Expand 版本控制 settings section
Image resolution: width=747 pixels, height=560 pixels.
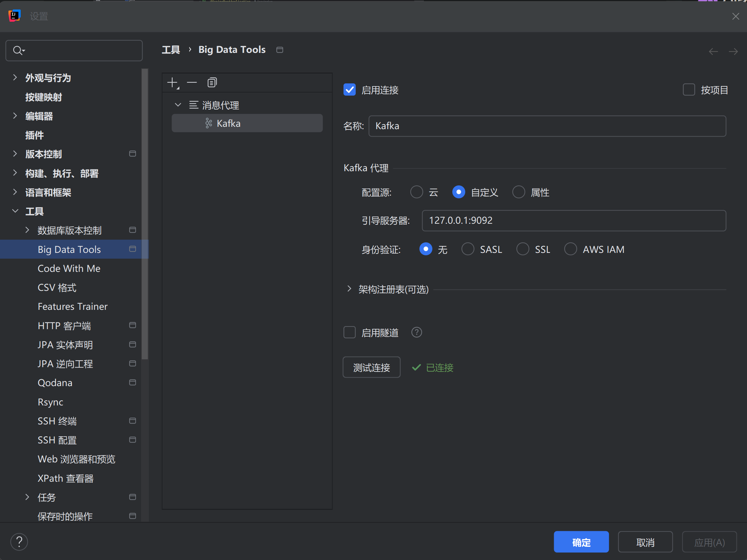click(x=15, y=154)
